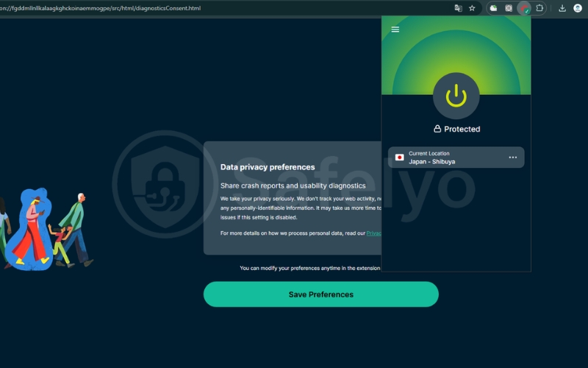Click the red VPN extension icon in toolbar
The width and height of the screenshot is (588, 368).
pyautogui.click(x=524, y=8)
